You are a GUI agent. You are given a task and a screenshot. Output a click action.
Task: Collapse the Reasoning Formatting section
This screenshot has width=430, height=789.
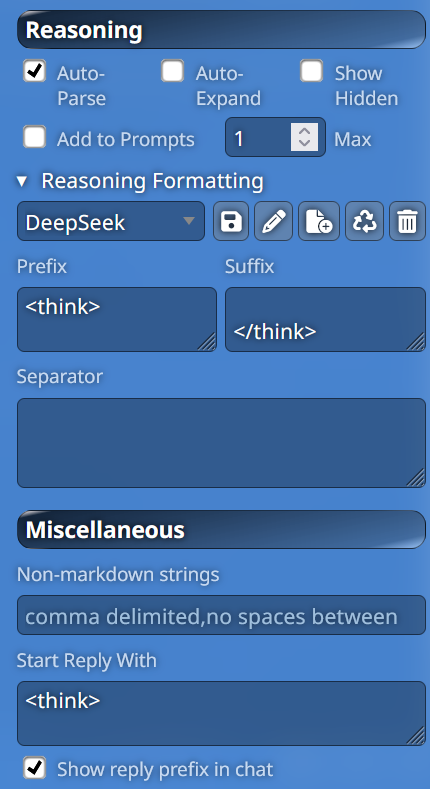pos(22,181)
